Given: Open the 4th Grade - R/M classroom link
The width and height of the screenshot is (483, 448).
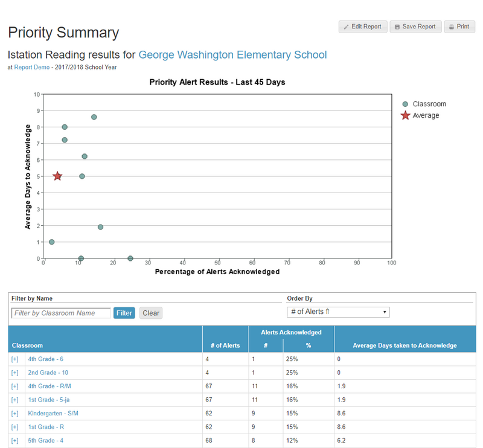Looking at the screenshot, I should coord(50,386).
